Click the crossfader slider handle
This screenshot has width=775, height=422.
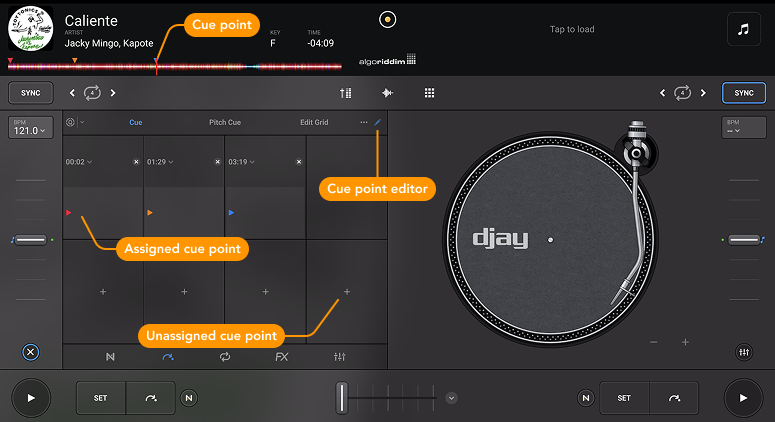342,398
